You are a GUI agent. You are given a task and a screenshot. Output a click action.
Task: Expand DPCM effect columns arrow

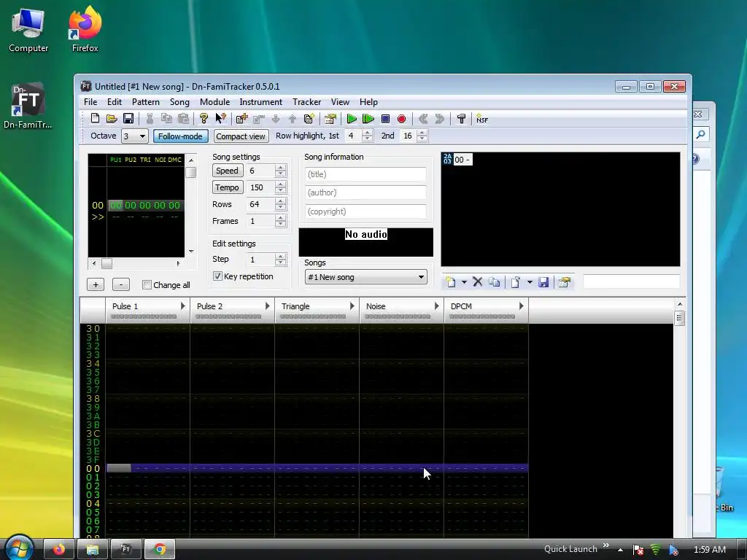(521, 306)
